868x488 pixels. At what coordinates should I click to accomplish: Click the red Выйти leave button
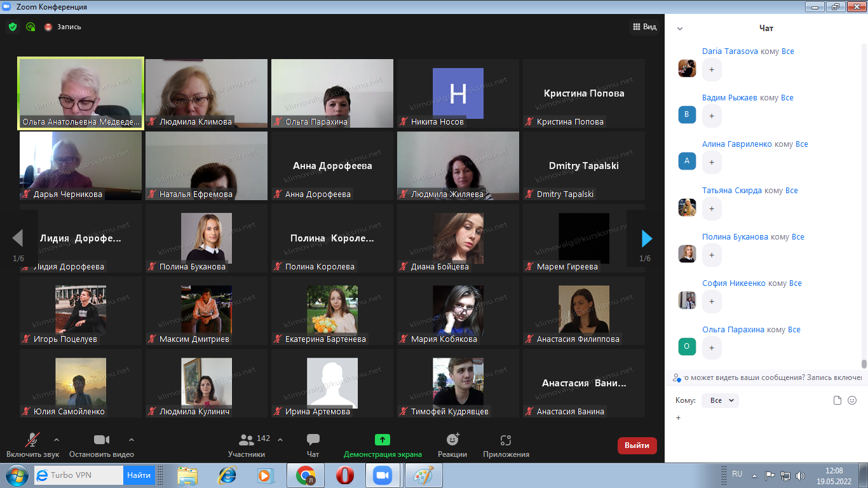pyautogui.click(x=637, y=445)
